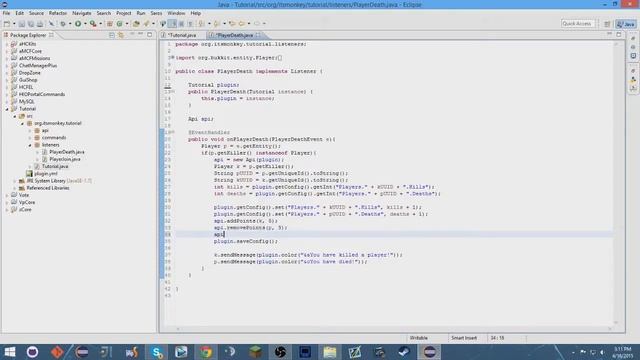Open File Explorer folder in taskbar
This screenshot has height=360, width=640.
329,352
